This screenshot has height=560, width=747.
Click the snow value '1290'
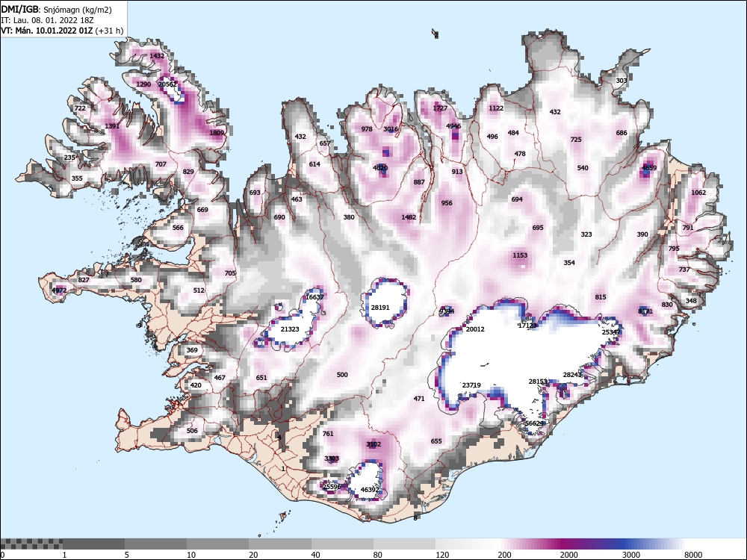[x=143, y=84]
